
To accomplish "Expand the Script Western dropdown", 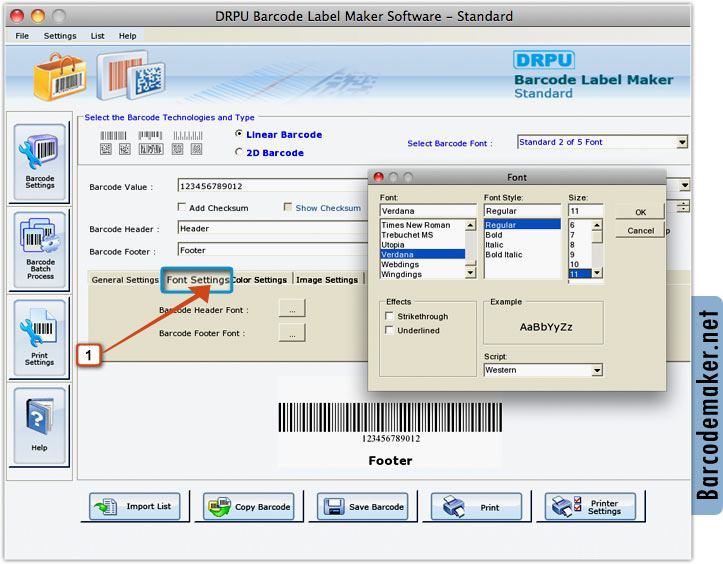I will [597, 370].
